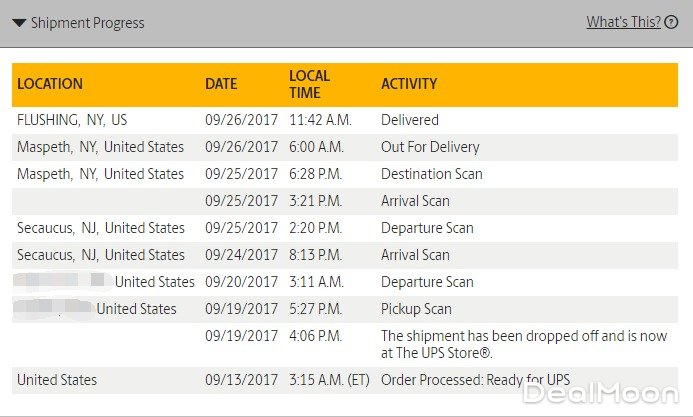Click the FLUSHING, NY, US location

[x=72, y=120]
